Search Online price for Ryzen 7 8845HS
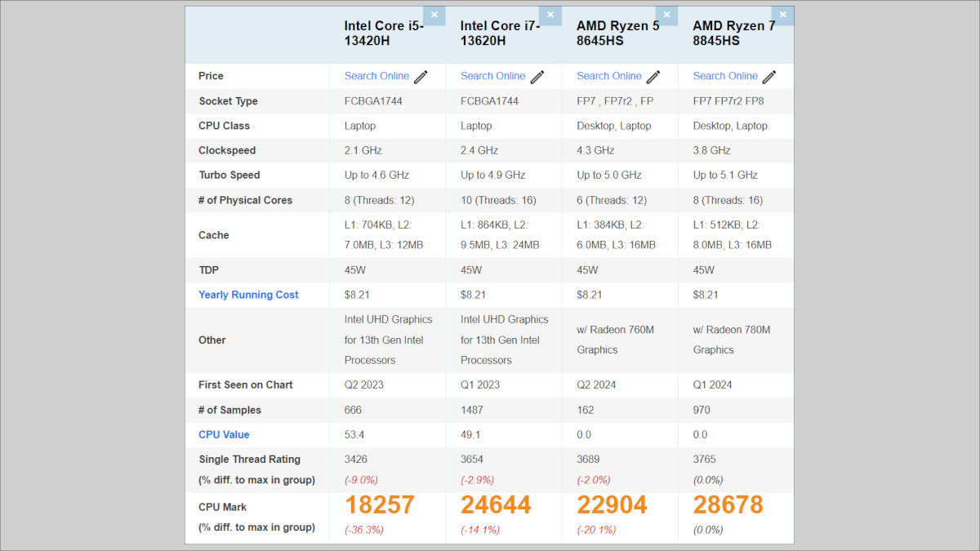980x551 pixels. pyautogui.click(x=725, y=76)
